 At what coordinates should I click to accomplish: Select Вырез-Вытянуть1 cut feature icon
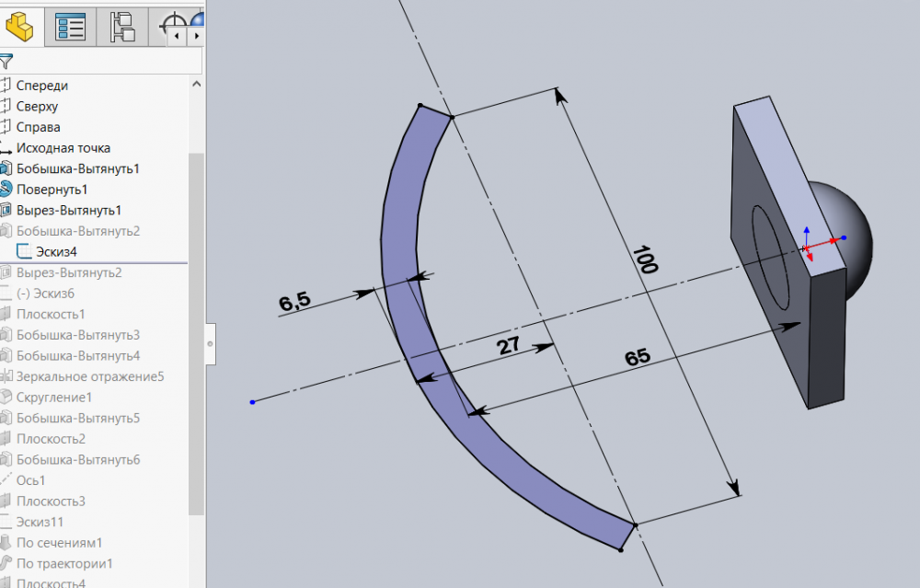(x=7, y=210)
